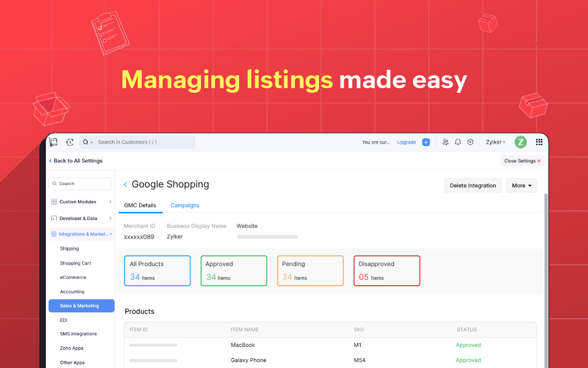The image size is (588, 368).
Task: Click the 'You are cur...' trial notice
Action: coord(376,142)
